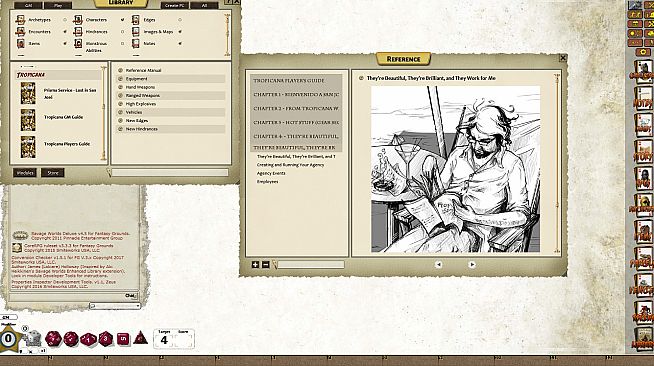Click minus button to collapse all chapters
Viewport: 654px width, 366px height.
coord(265,265)
